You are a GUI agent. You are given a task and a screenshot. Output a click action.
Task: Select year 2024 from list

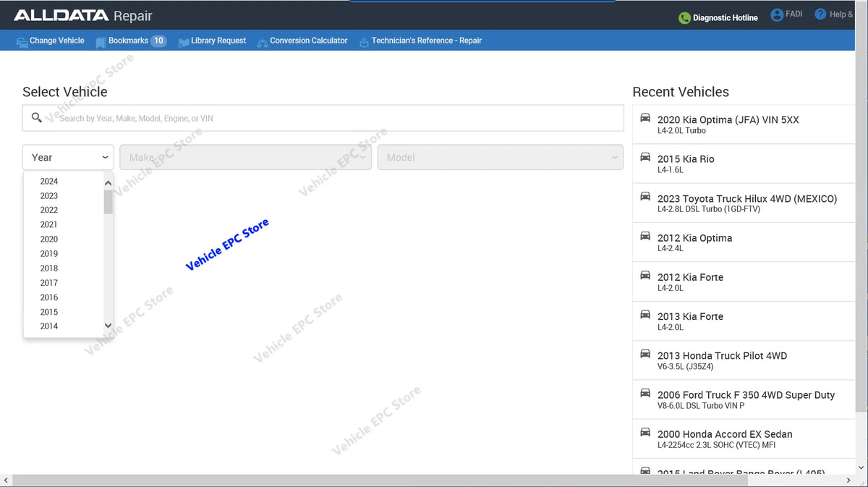[x=49, y=182]
